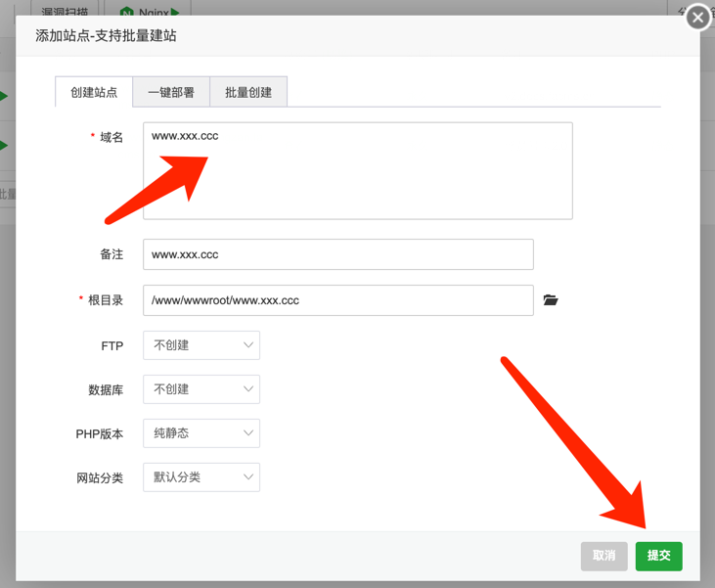
Task: Open the 批量创建 tab
Action: 248,93
